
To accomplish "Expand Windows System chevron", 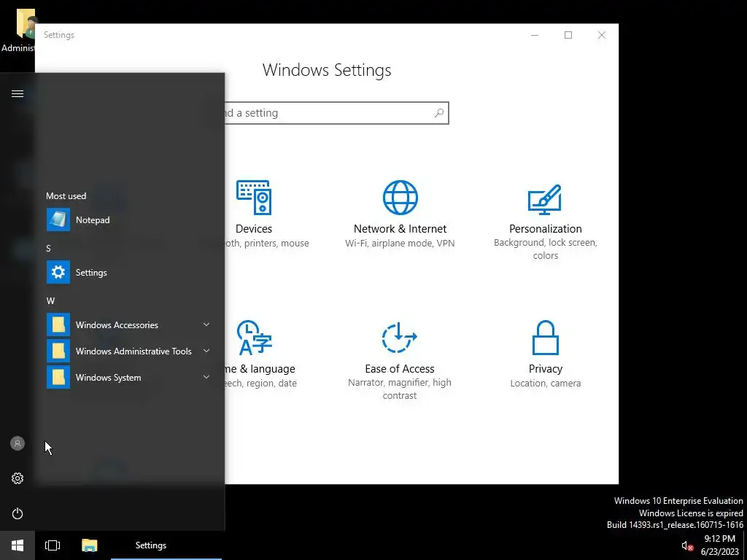I will pos(206,377).
